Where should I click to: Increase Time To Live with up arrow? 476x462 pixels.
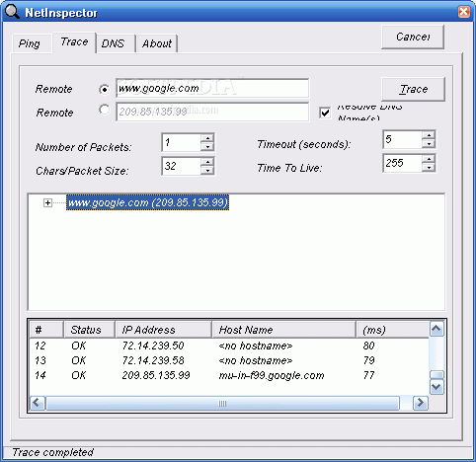429,159
